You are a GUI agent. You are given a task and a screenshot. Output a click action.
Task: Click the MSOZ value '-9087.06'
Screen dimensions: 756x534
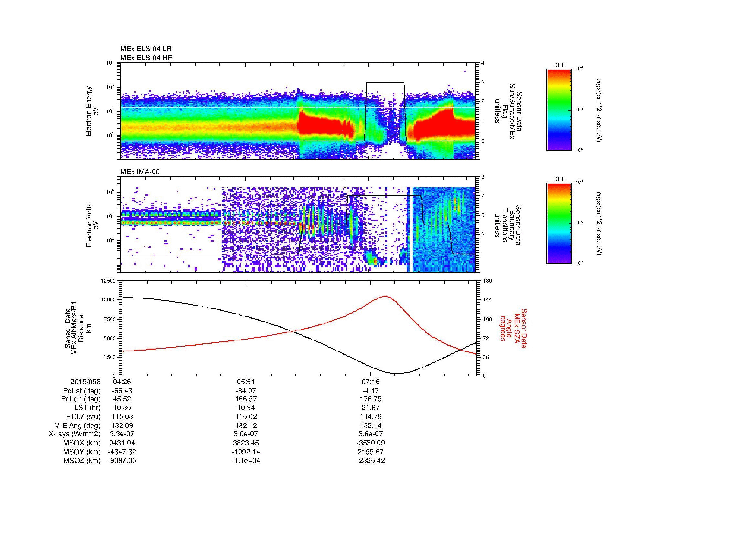pyautogui.click(x=122, y=461)
